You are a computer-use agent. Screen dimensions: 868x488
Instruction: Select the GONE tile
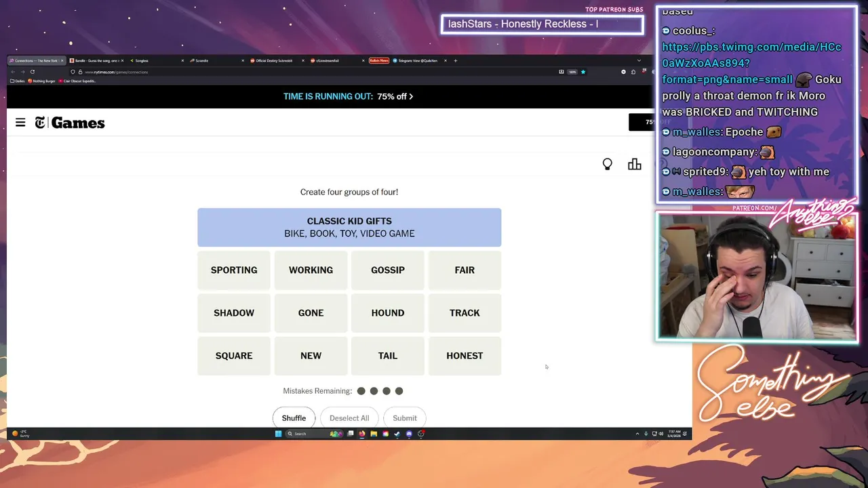pos(311,312)
